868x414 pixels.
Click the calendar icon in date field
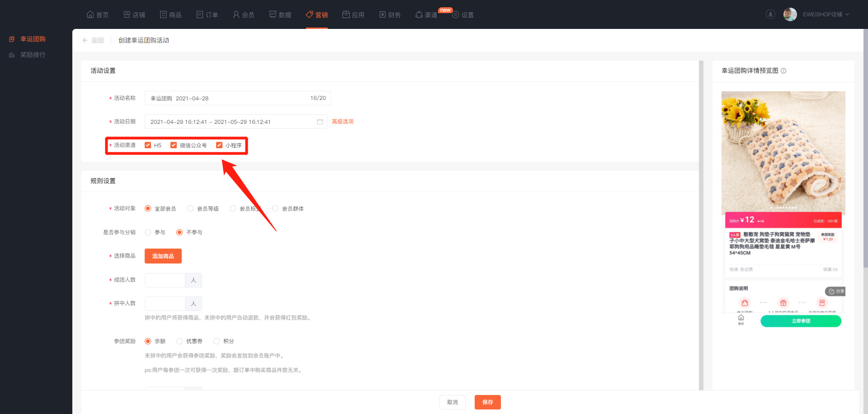coord(320,122)
